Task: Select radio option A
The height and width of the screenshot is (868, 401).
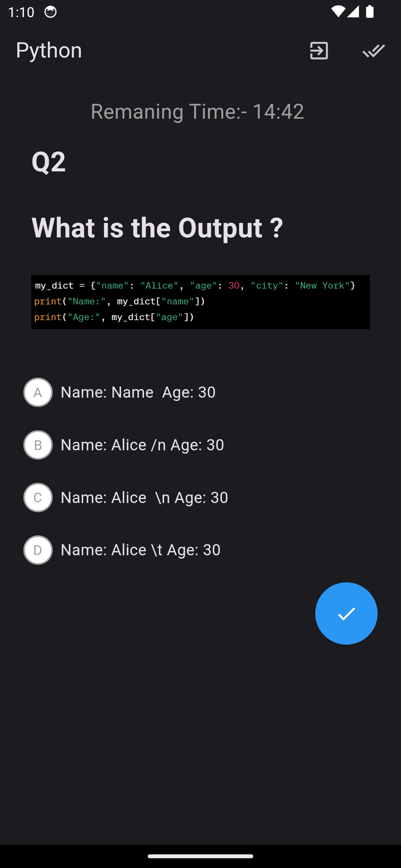Action: coord(38,392)
